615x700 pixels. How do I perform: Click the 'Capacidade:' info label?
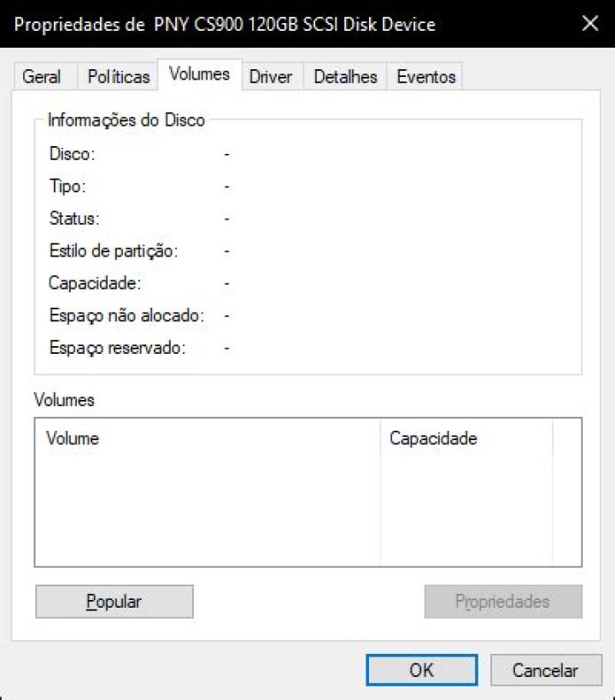[x=95, y=283]
